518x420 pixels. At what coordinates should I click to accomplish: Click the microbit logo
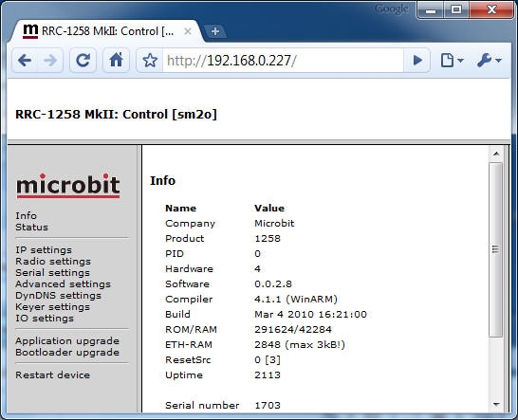pos(68,186)
